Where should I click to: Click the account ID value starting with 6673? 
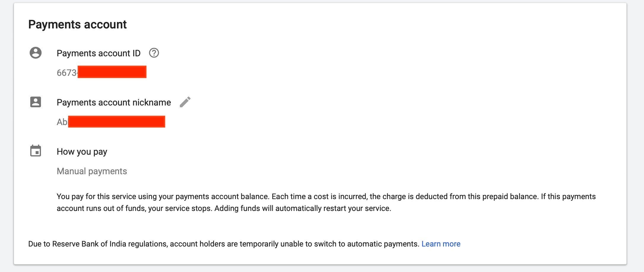(x=101, y=72)
